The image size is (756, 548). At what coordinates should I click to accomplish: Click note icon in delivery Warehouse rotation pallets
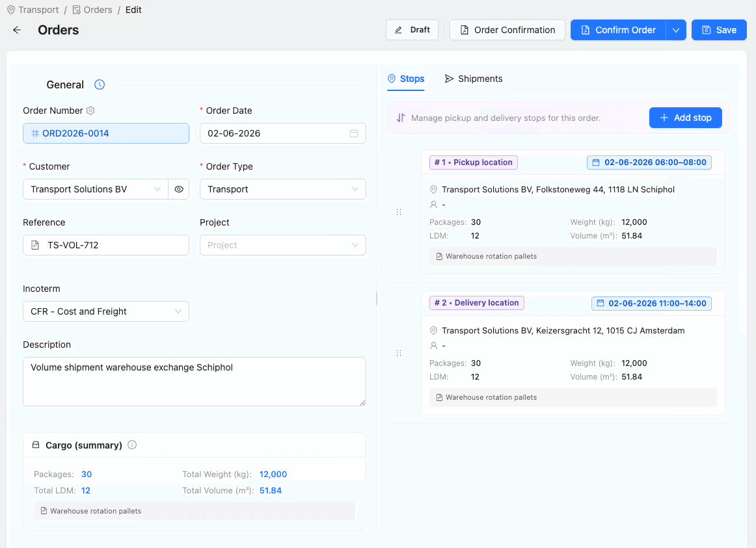pos(439,398)
